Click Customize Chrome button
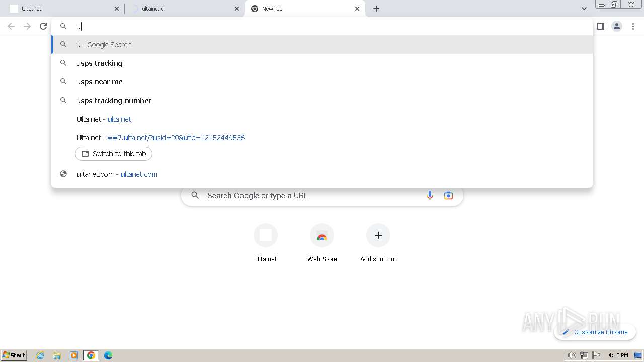Viewport: 644px width, 362px height. tap(595, 332)
